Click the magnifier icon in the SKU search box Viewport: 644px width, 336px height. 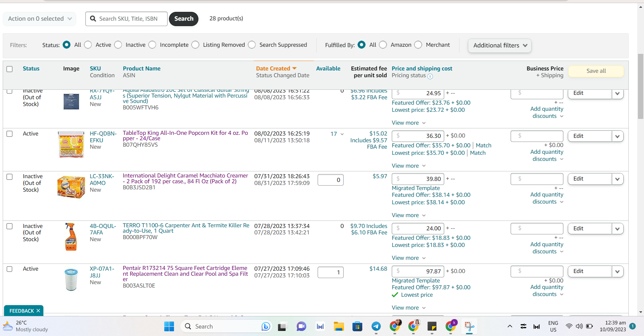pyautogui.click(x=93, y=19)
